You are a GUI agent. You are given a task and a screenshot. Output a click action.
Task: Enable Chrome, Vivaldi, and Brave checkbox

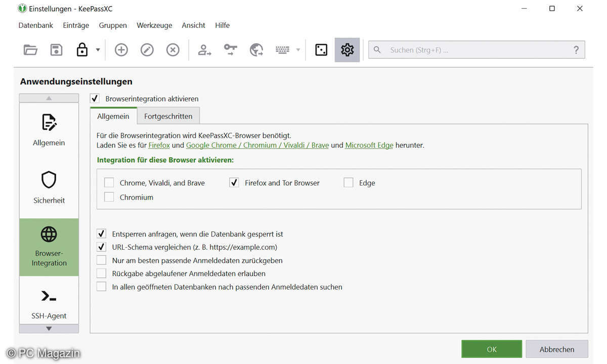point(109,183)
